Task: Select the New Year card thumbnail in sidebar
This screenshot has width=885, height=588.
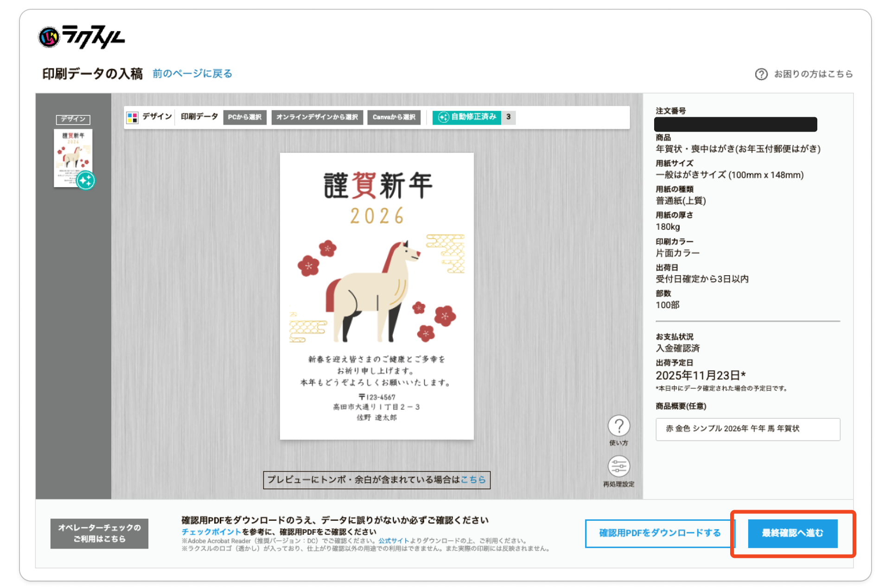Action: pyautogui.click(x=73, y=158)
